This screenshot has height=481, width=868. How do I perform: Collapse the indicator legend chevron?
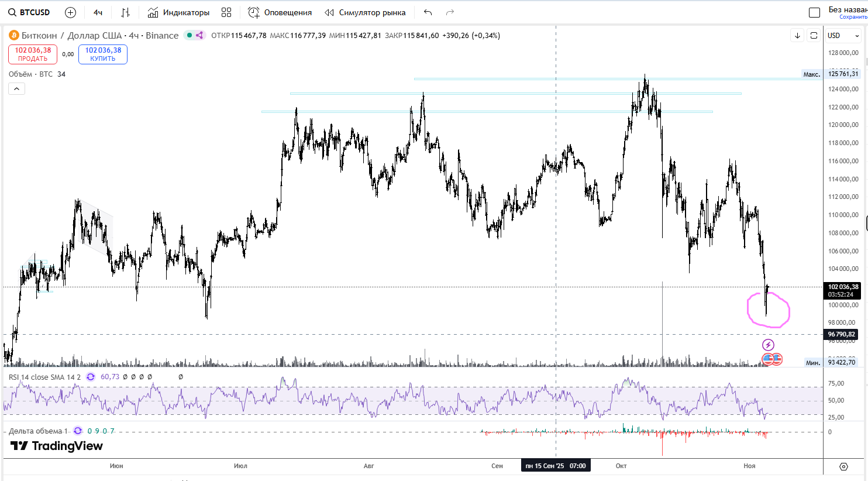pos(16,89)
